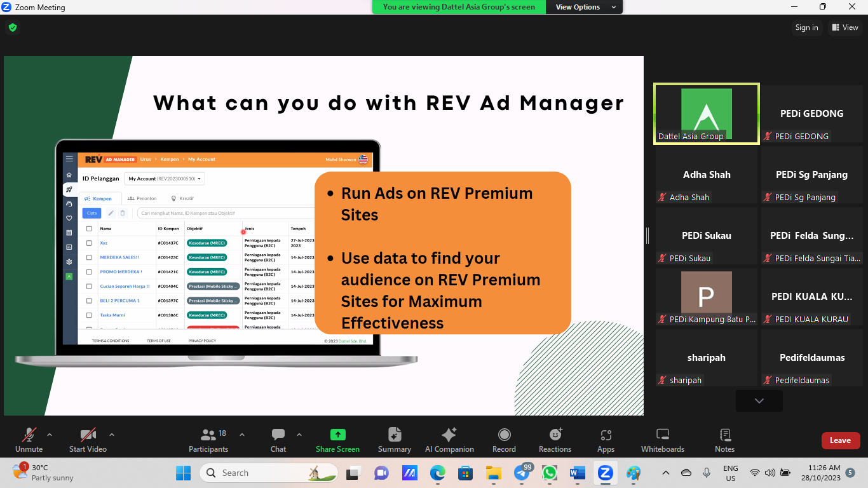Select PEDi Felda Sungai Tia participant tile
Viewport: 868px width, 488px height.
coord(812,236)
